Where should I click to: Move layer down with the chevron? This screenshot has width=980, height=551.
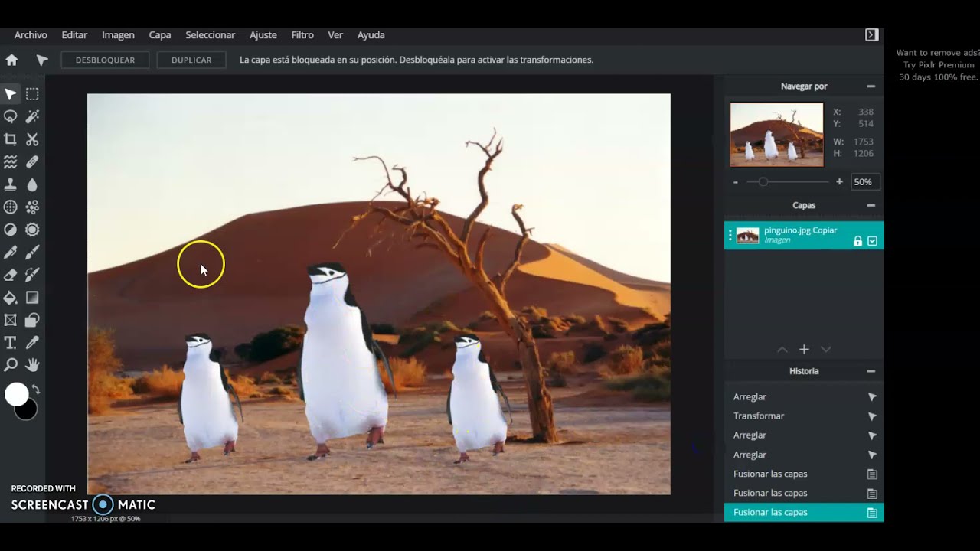[x=825, y=350]
